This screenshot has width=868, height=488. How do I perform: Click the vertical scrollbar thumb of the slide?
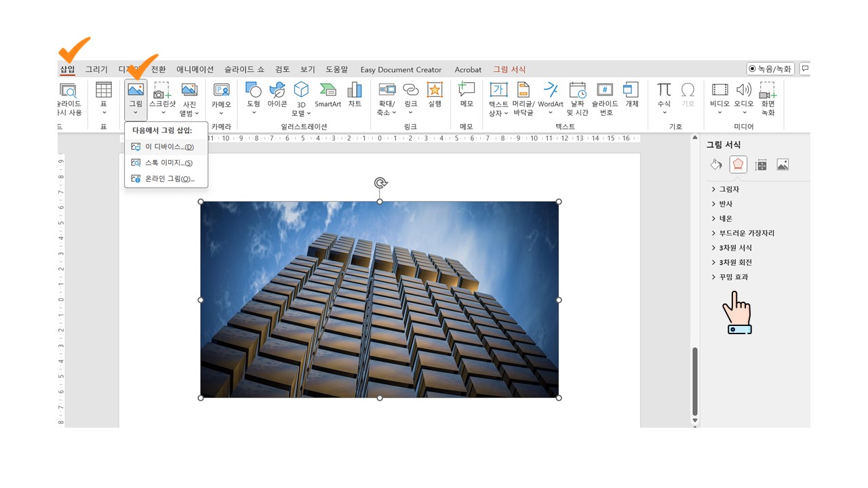(x=694, y=382)
